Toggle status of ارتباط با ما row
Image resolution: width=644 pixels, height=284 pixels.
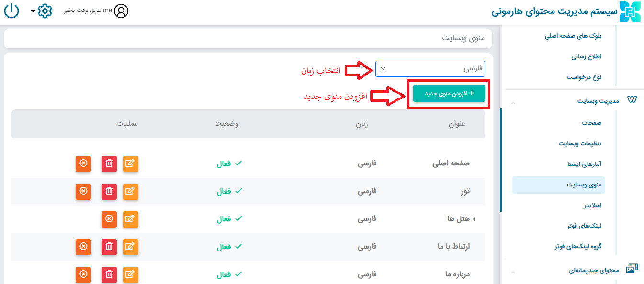point(83,247)
